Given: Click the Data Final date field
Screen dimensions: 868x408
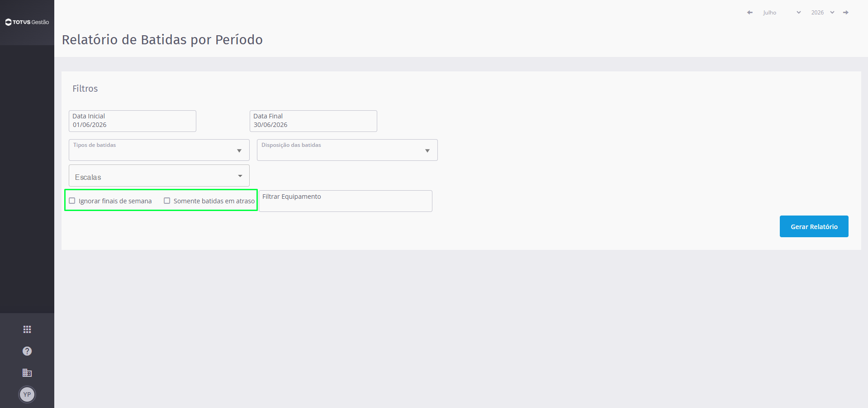Looking at the screenshot, I should point(313,121).
